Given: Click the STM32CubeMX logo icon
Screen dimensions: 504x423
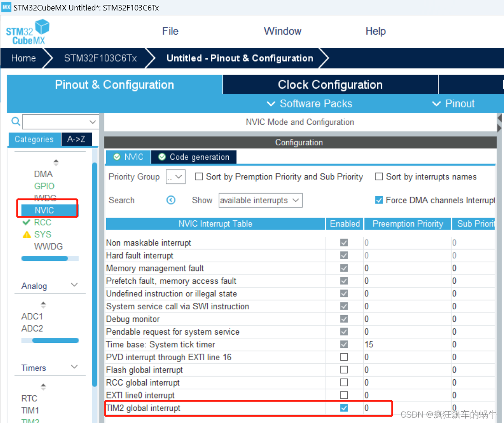Looking at the screenshot, I should pyautogui.click(x=28, y=31).
